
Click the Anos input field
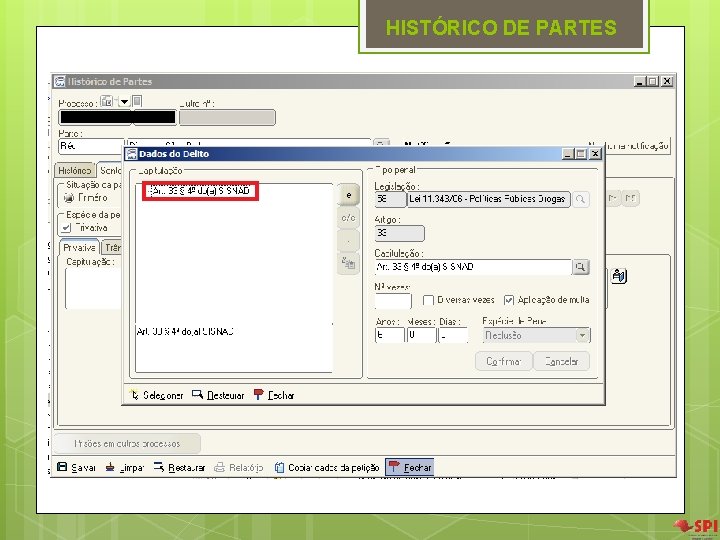(390, 335)
